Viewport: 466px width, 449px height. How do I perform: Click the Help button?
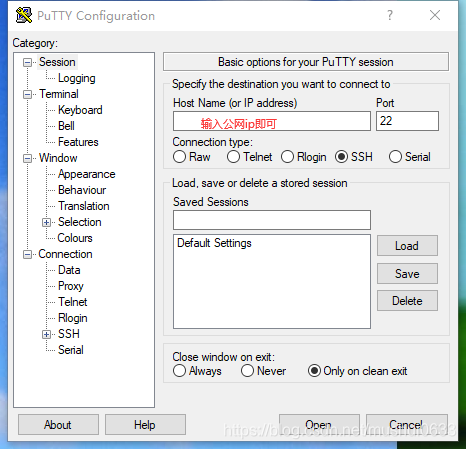click(145, 425)
